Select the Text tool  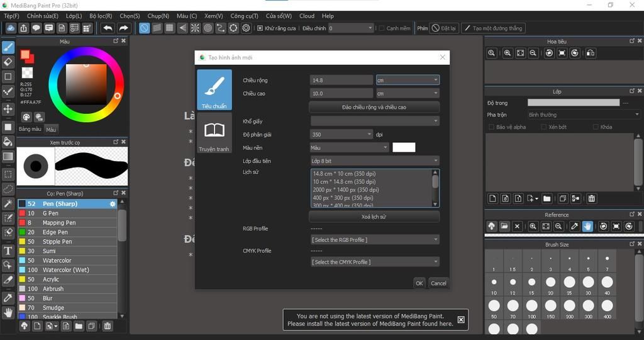pos(8,251)
